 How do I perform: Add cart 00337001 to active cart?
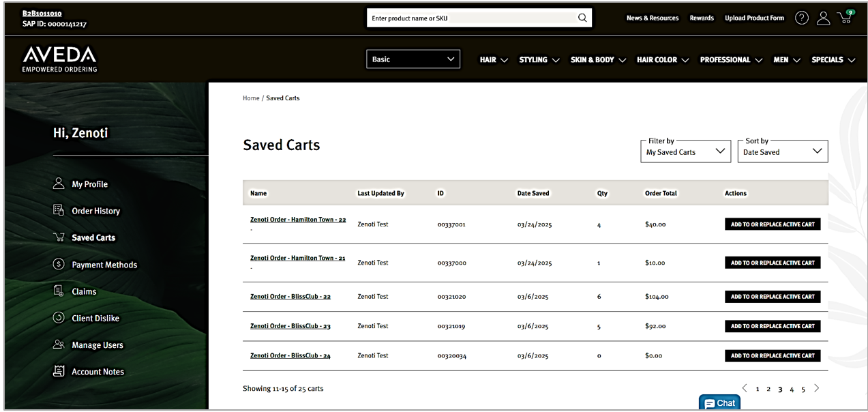pos(773,224)
